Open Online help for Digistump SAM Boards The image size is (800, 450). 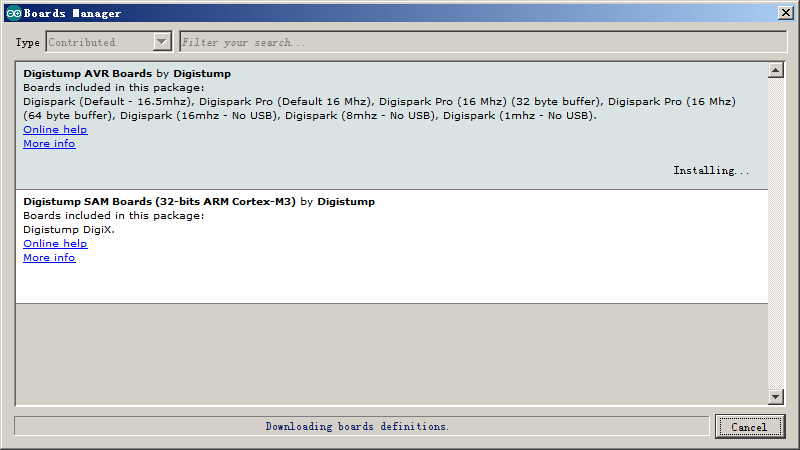click(x=55, y=244)
